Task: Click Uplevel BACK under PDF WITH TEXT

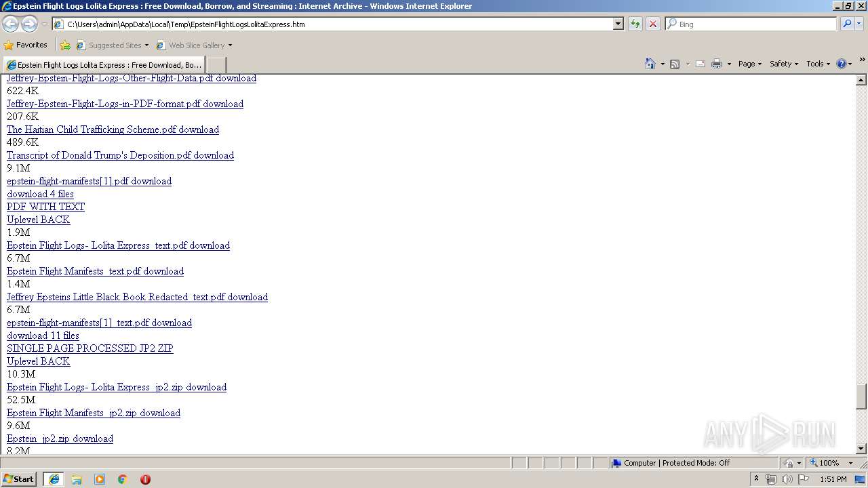Action: pyautogui.click(x=38, y=220)
